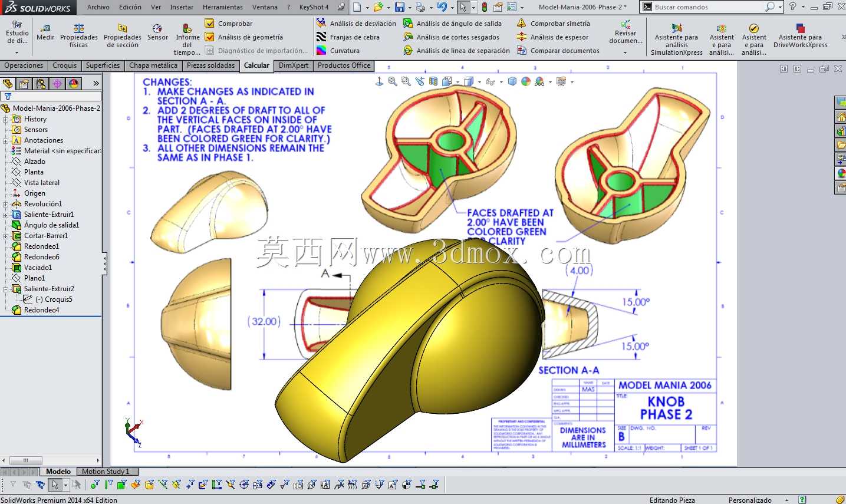Open the Archivo menu
Viewport: 846px width, 504px height.
(98, 7)
